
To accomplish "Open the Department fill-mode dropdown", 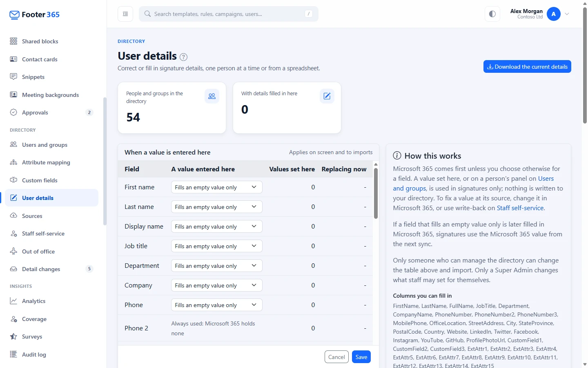I will 216,266.
